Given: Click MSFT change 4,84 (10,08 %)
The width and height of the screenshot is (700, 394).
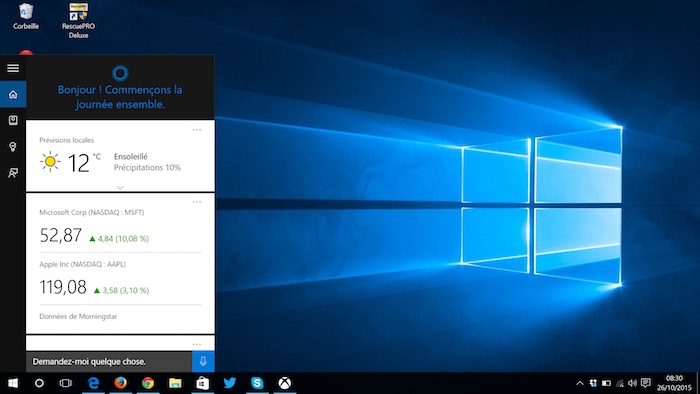Looking at the screenshot, I should [x=119, y=239].
